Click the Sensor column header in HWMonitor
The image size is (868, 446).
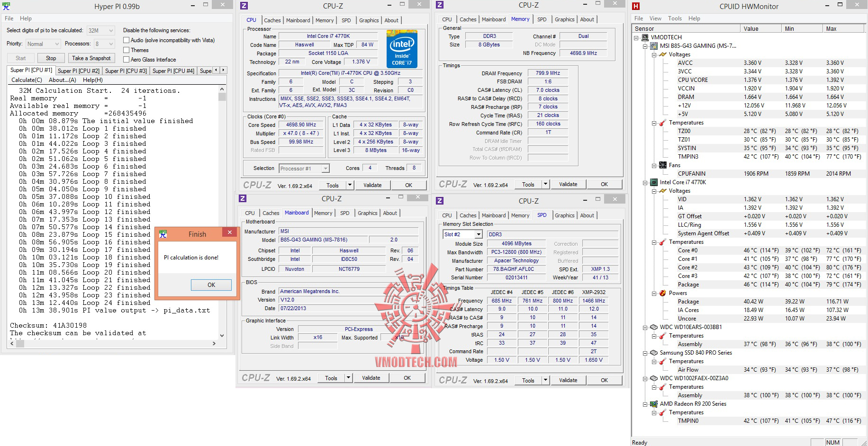[686, 29]
